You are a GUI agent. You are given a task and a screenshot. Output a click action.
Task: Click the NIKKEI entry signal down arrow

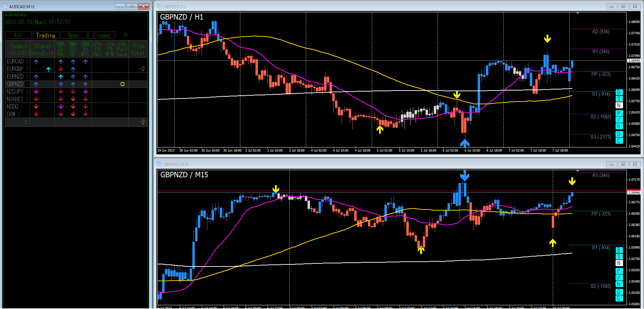tap(36, 99)
